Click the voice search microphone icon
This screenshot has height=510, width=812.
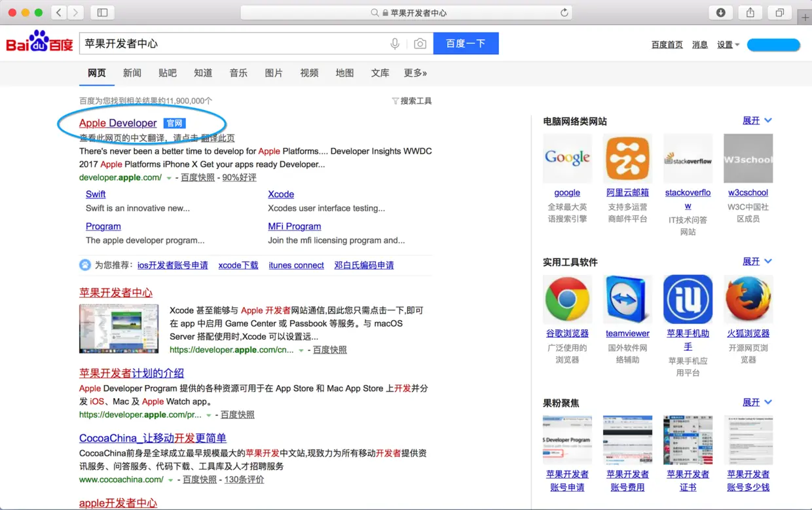395,44
